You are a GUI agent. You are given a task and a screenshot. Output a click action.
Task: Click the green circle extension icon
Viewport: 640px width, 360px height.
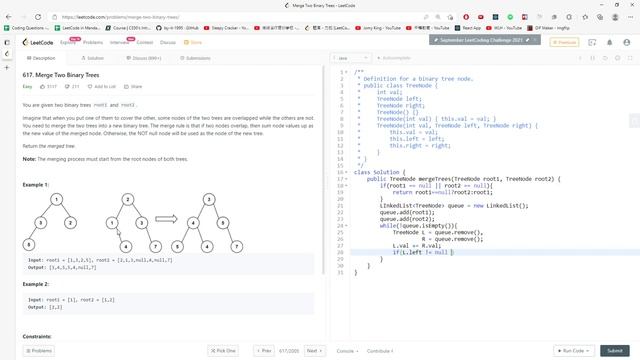(510, 17)
